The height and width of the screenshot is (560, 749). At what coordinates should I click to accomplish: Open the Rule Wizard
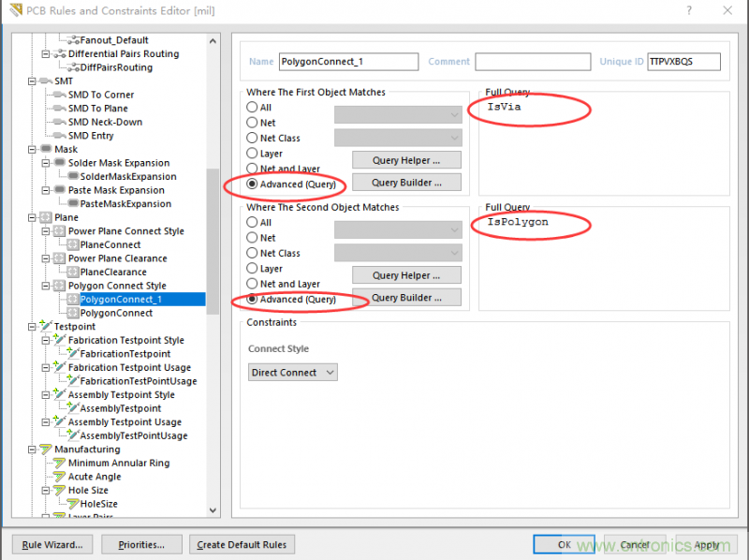52,544
